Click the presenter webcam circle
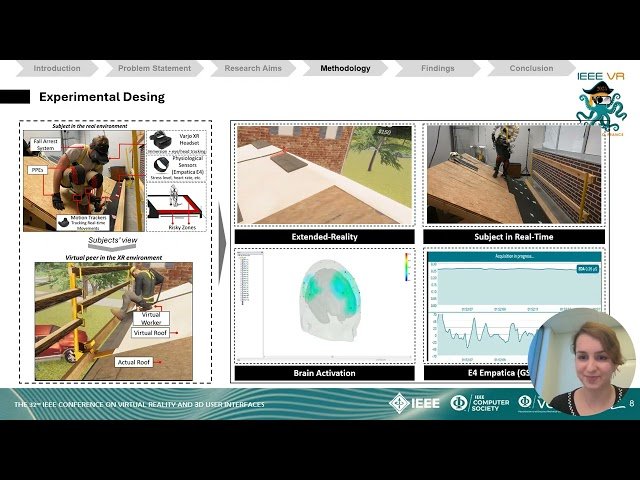The height and width of the screenshot is (480, 640). 582,362
